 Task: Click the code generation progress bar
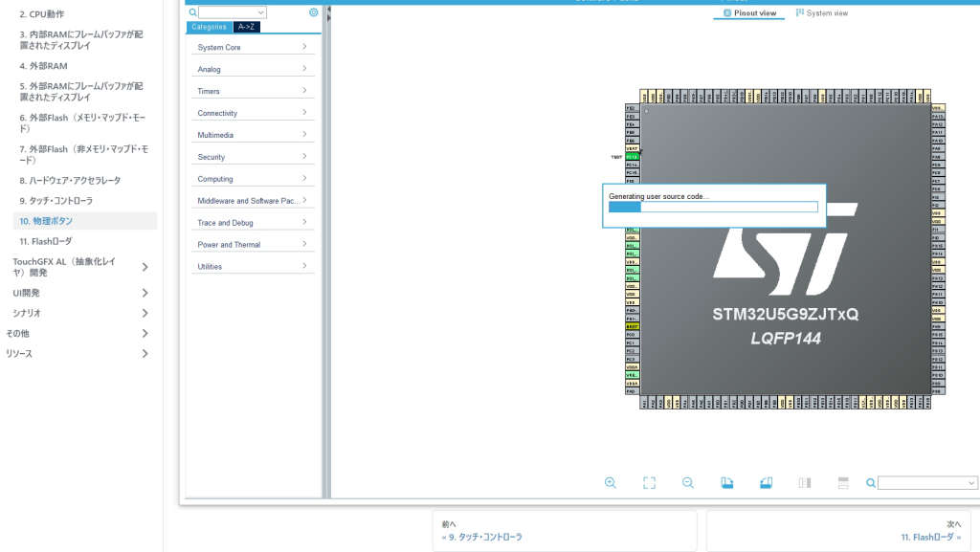coord(713,207)
